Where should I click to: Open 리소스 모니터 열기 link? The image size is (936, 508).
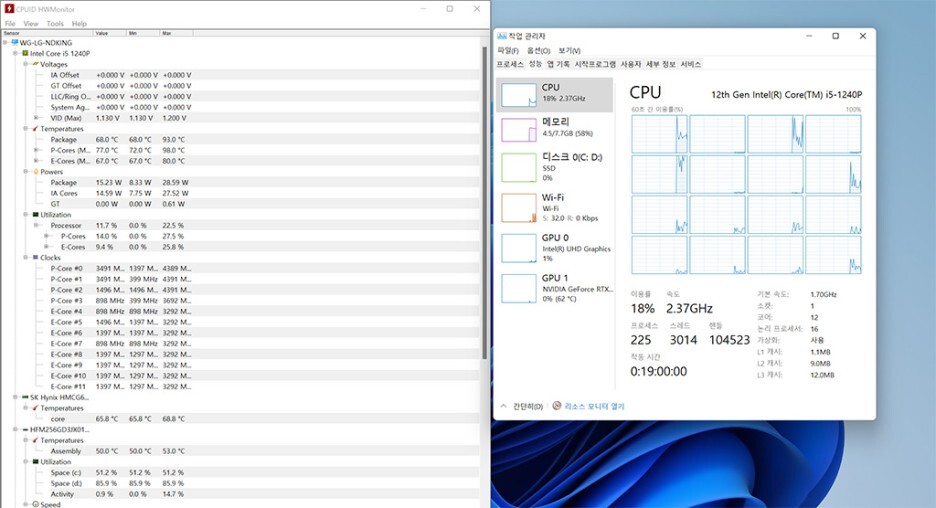[594, 407]
